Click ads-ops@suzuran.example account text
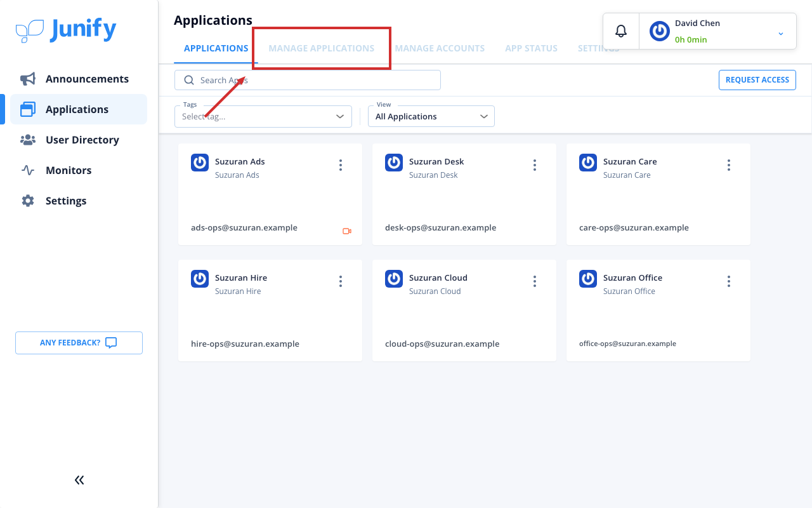Image resolution: width=812 pixels, height=508 pixels. (244, 227)
